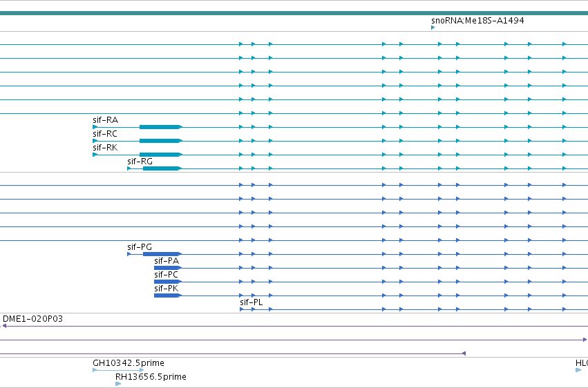Click the sif-PG coding exon block
588x388 pixels.
pyautogui.click(x=162, y=254)
